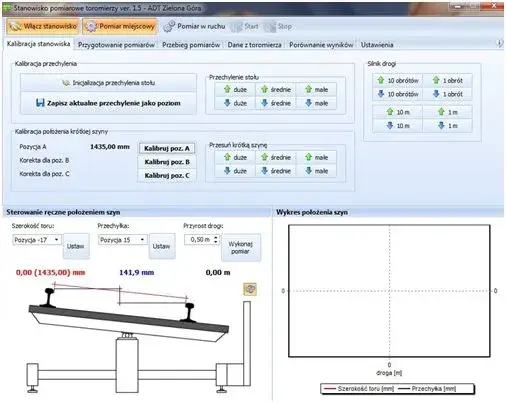Switch to Ustawienia tab

click(x=377, y=45)
